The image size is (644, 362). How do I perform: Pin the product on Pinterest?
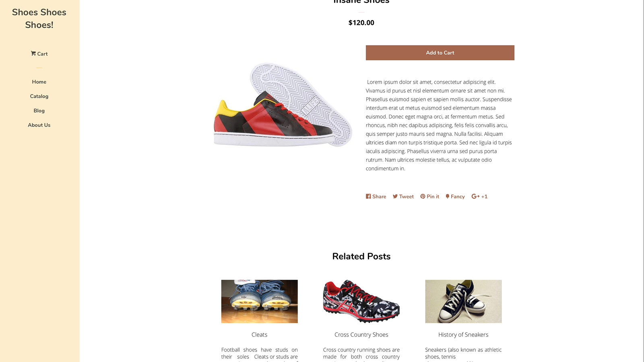(x=423, y=196)
